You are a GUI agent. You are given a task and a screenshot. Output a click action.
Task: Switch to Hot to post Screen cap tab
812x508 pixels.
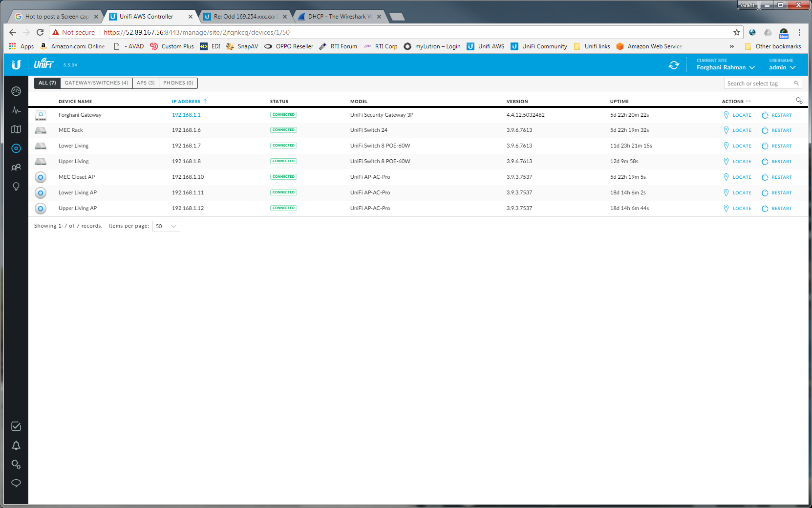pos(57,17)
